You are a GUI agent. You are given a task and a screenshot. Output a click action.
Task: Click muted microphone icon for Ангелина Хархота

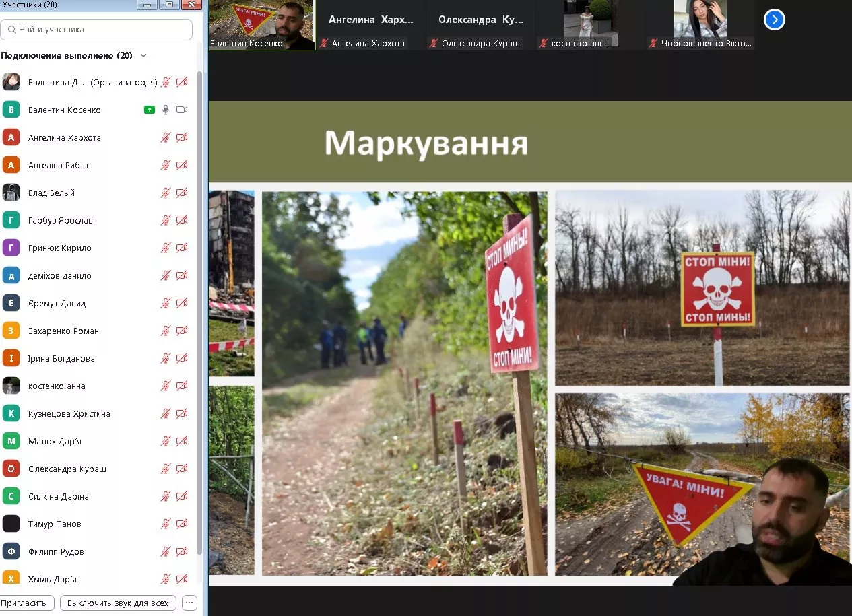pyautogui.click(x=166, y=137)
